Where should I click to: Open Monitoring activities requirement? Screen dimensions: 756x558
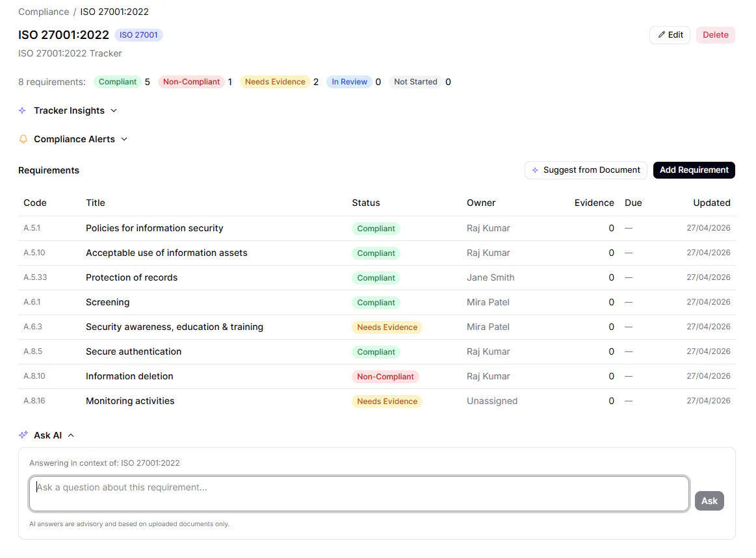tap(130, 401)
